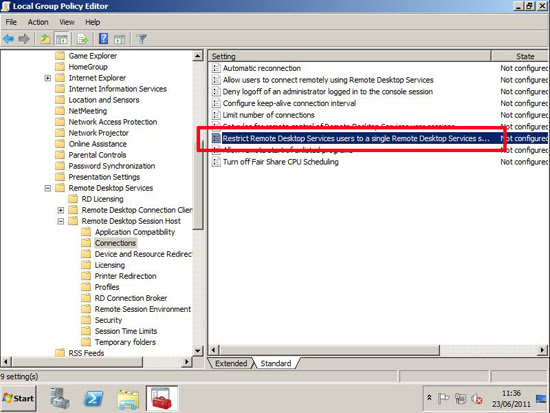Click muted speaker tray icon
The image size is (550, 413).
pyautogui.click(x=477, y=399)
